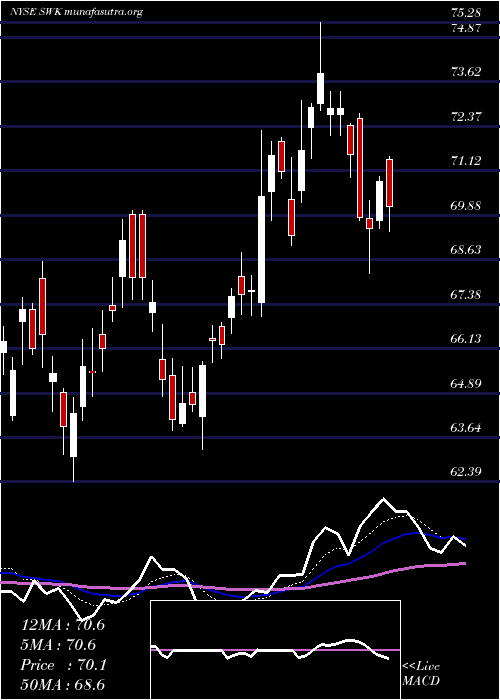Select the 62.39 price axis label
Viewport: 500px width, 700px height.
coord(467,472)
